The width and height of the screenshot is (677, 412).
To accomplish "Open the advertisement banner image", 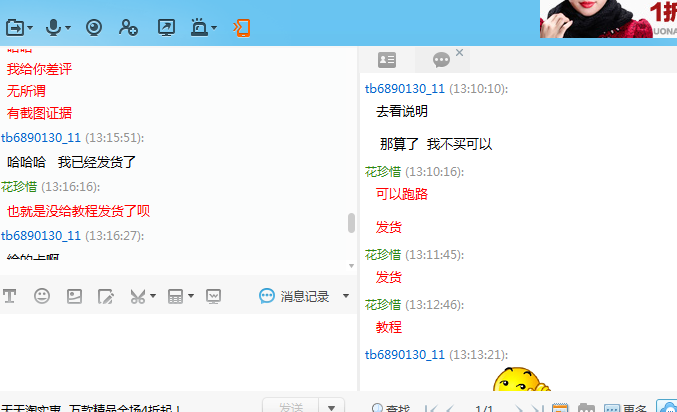I will click(x=608, y=19).
